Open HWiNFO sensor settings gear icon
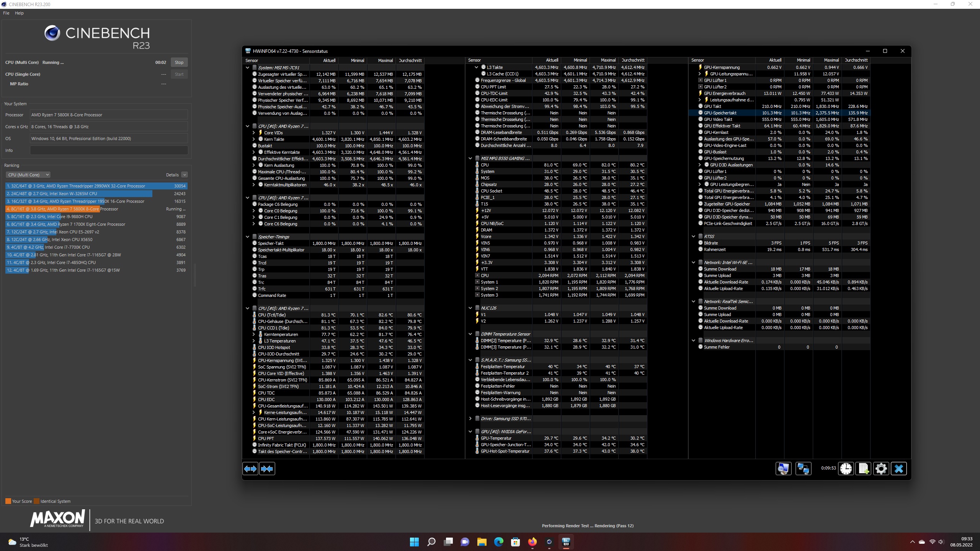This screenshot has height=551, width=980. pos(881,469)
